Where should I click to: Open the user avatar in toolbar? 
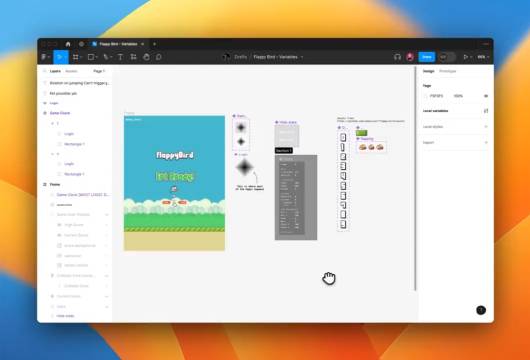click(x=410, y=57)
